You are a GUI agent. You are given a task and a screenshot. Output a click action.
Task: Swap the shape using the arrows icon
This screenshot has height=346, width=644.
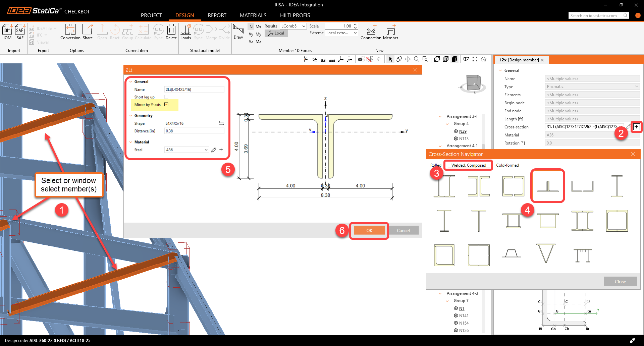coord(221,123)
